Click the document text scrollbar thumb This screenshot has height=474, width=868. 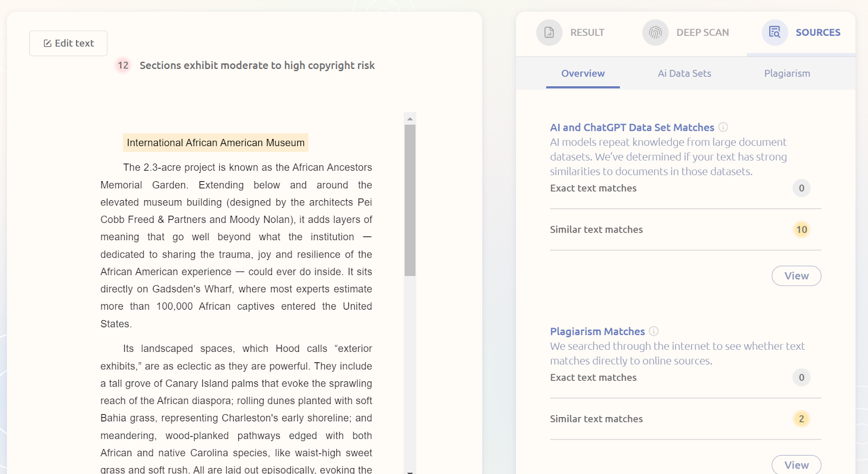[410, 200]
